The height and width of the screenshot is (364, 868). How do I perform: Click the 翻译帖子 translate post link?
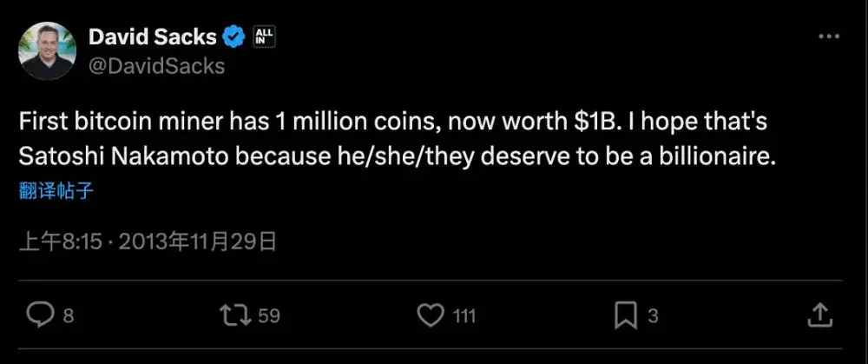56,190
